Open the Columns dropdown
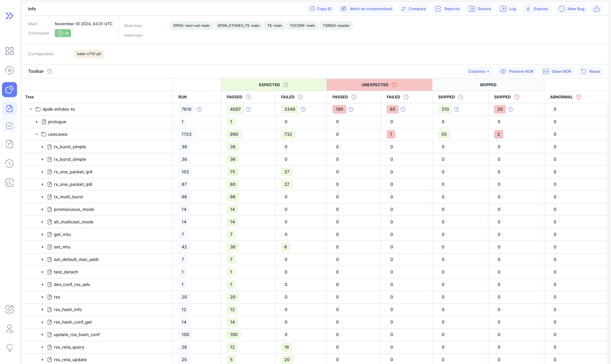The width and height of the screenshot is (611, 364). 479,71
